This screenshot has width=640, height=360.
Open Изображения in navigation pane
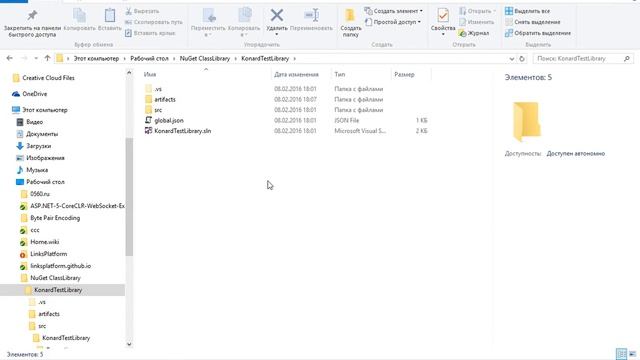pyautogui.click(x=45, y=158)
